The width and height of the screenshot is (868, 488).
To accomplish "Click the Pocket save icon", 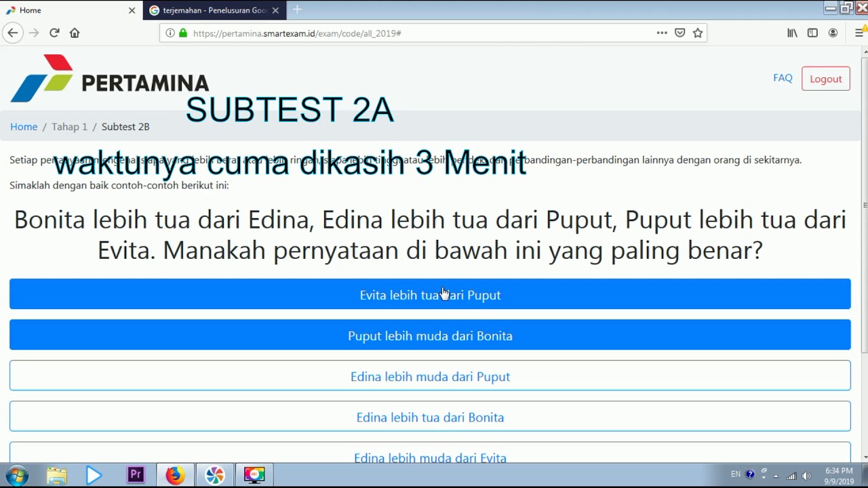I will 680,33.
